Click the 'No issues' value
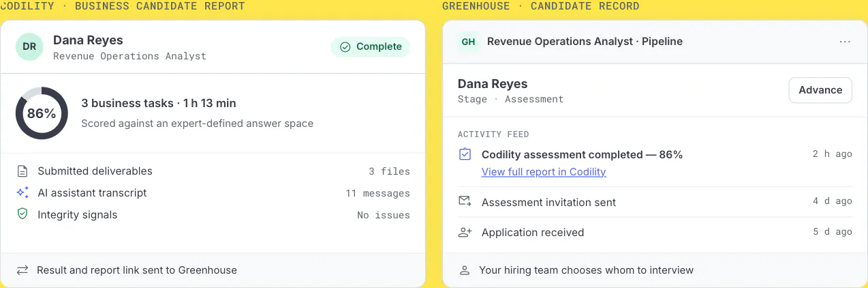This screenshot has width=868, height=288. [384, 215]
